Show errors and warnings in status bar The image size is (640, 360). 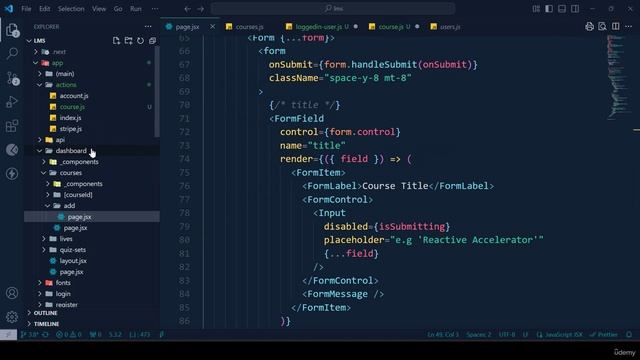tap(69, 334)
